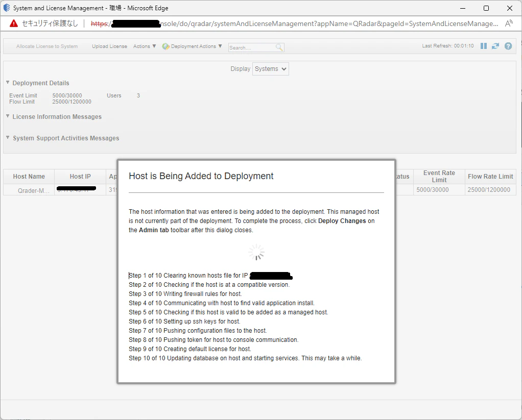Click the Deployment Actions globe icon

point(165,46)
